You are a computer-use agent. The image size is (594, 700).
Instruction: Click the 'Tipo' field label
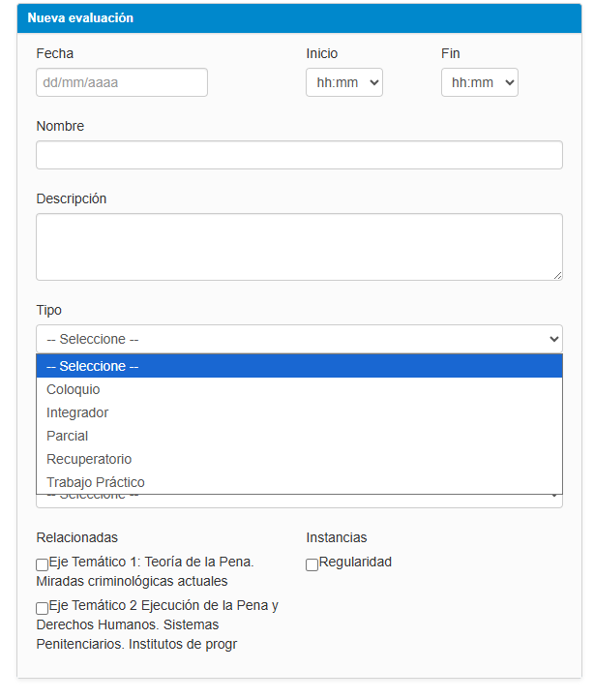(x=49, y=310)
